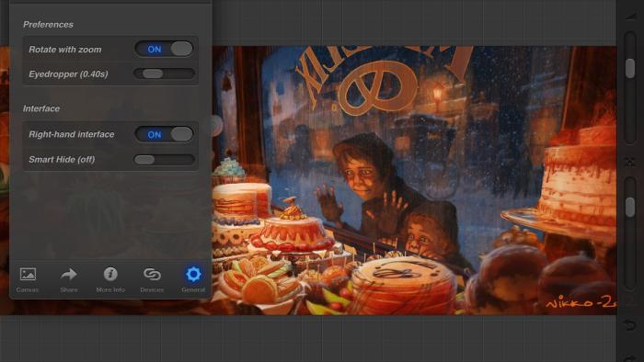
Task: Click the upper sidebar slider handle
Action: tap(630, 68)
